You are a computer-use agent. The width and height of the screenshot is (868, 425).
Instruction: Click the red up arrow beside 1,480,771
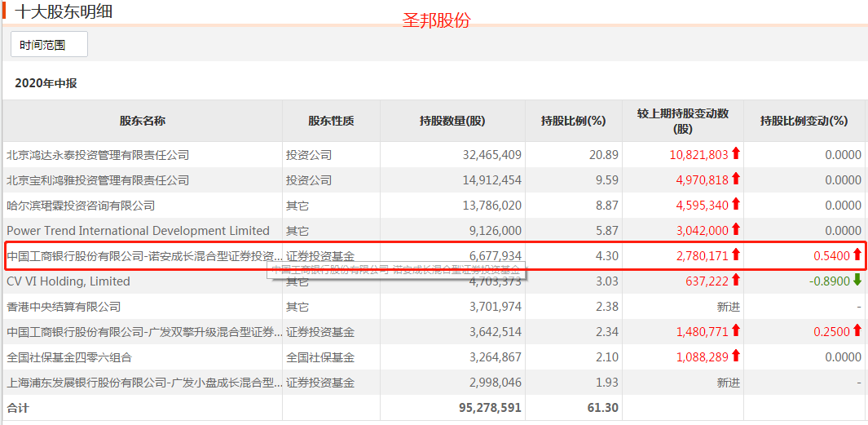[736, 331]
